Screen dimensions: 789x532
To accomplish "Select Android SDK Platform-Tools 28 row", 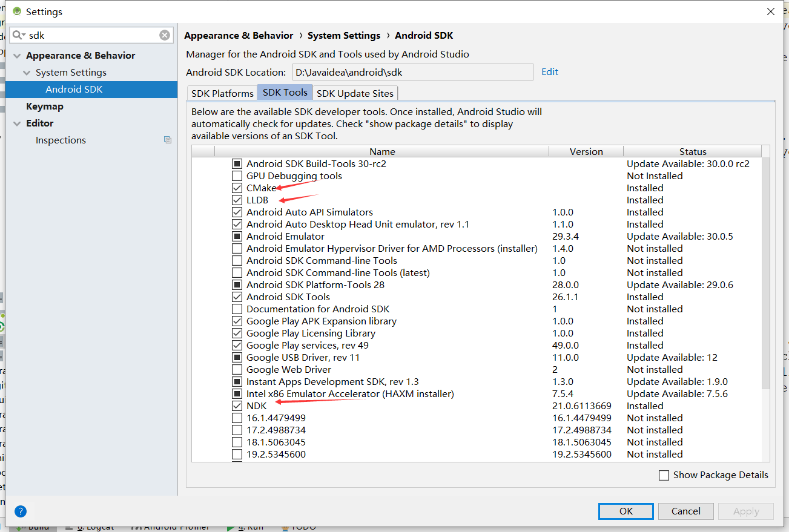I will coord(476,284).
